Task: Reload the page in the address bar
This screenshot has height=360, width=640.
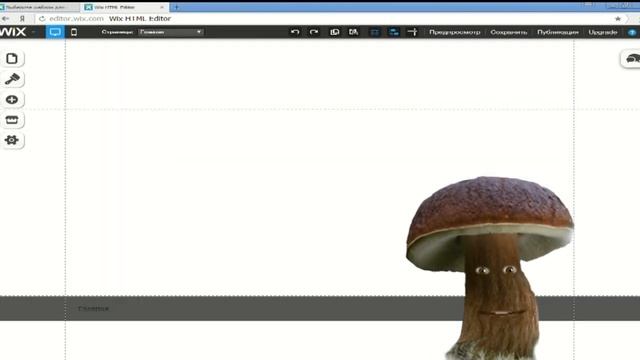Action: [42, 19]
